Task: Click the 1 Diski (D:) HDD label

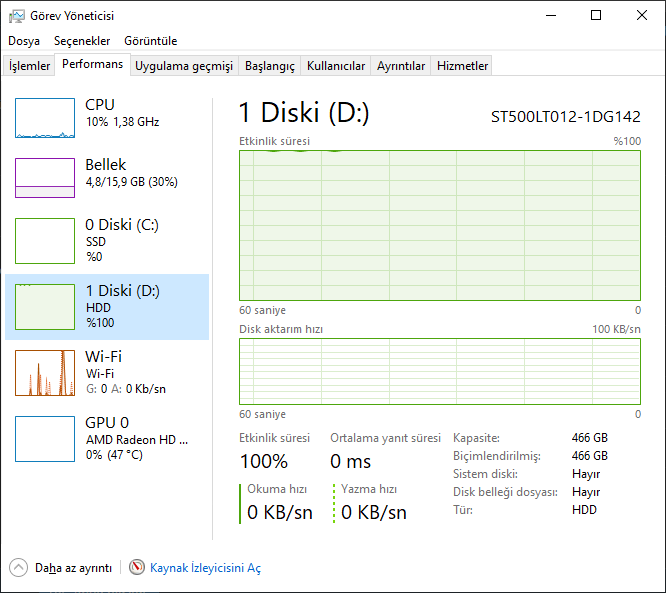Action: click(98, 308)
